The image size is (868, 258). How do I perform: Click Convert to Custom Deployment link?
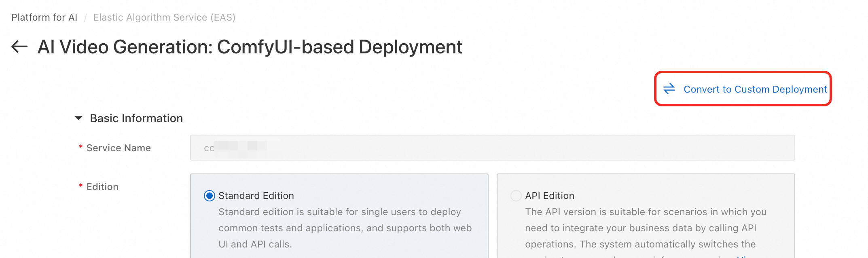tap(755, 89)
